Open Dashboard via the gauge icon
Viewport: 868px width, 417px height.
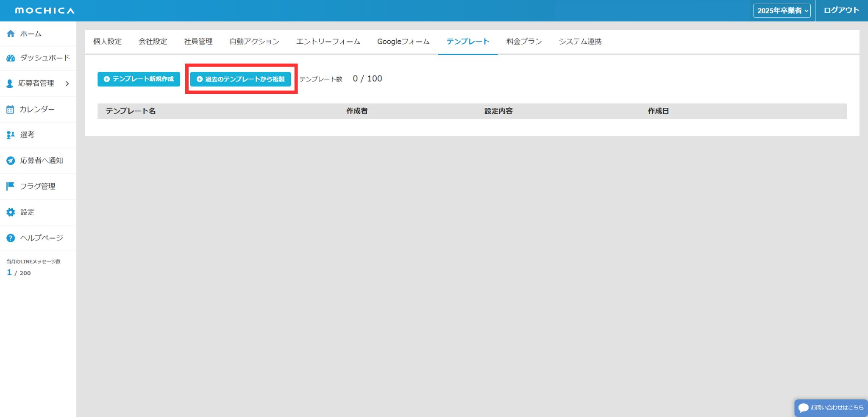(x=11, y=58)
